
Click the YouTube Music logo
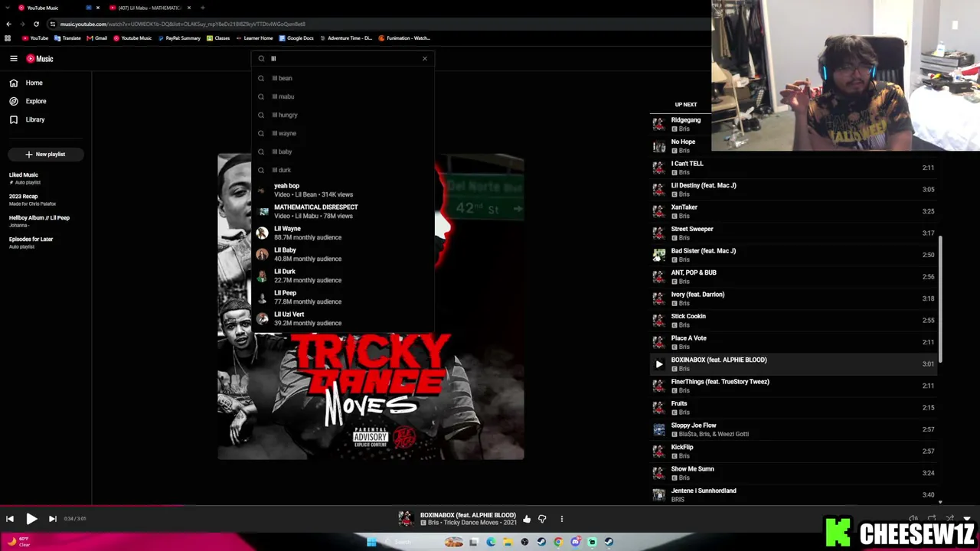pyautogui.click(x=40, y=59)
